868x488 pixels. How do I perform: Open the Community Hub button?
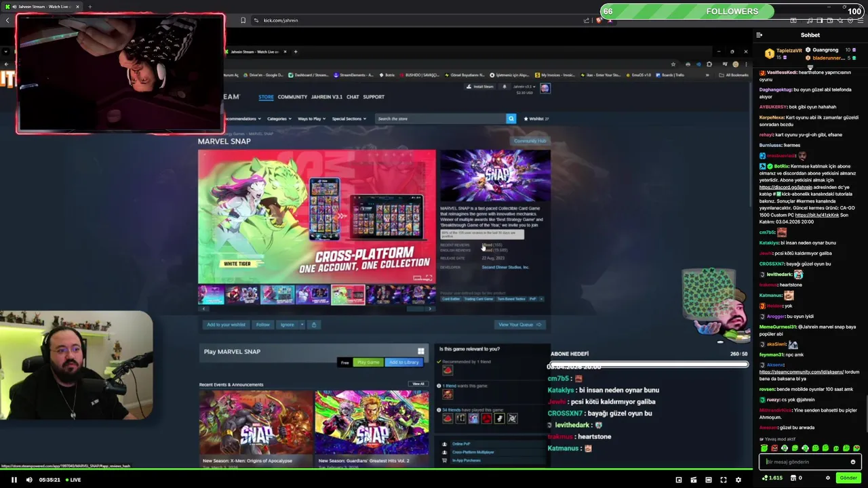pos(530,141)
